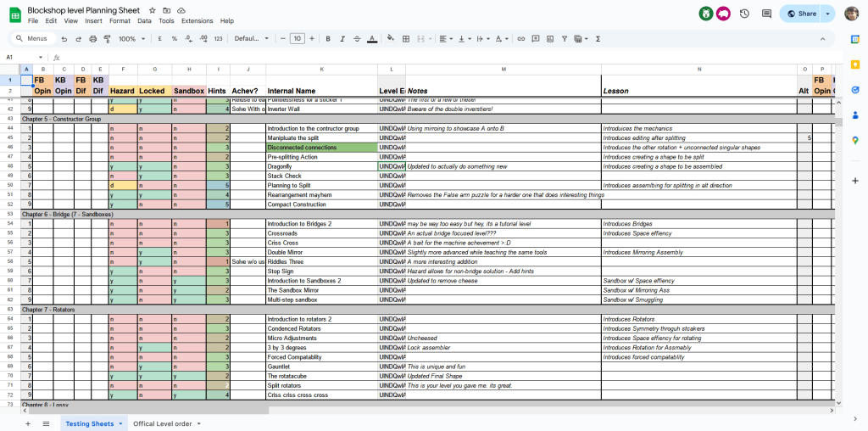Add a new sheet with plus button

click(27, 423)
